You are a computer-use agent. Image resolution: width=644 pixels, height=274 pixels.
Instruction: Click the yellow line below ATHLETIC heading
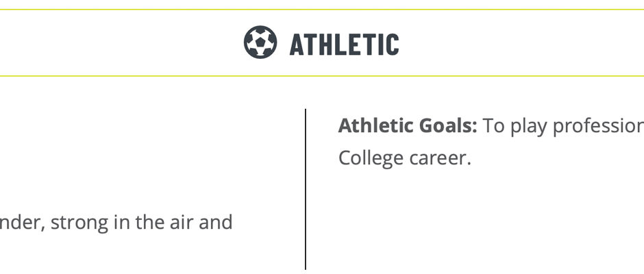click(x=322, y=76)
